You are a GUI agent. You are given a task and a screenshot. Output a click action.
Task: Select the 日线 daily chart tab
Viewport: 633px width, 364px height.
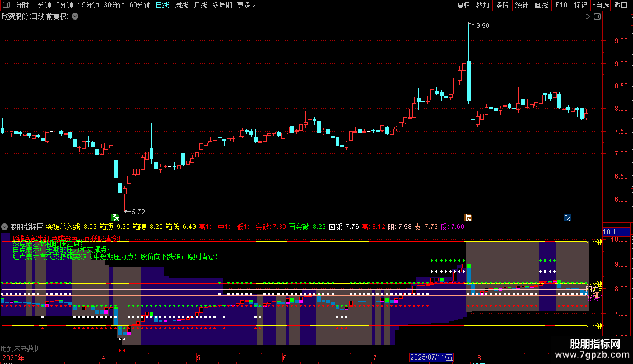(162, 5)
